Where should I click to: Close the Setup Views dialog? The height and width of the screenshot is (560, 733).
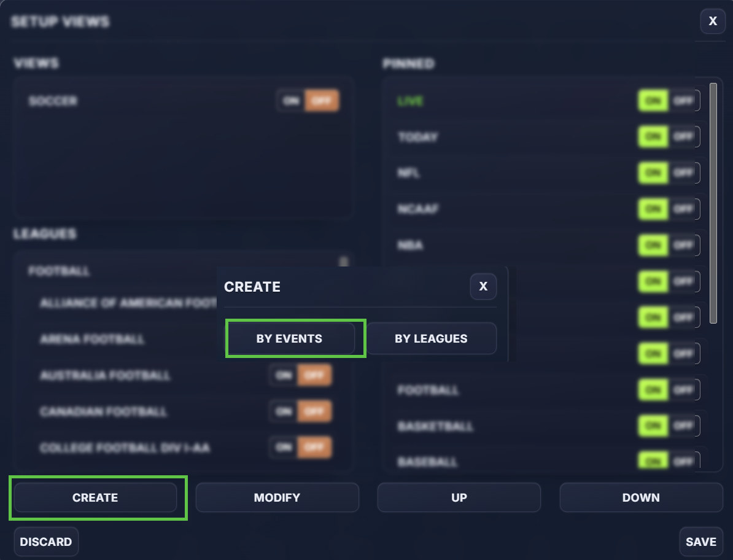point(712,21)
